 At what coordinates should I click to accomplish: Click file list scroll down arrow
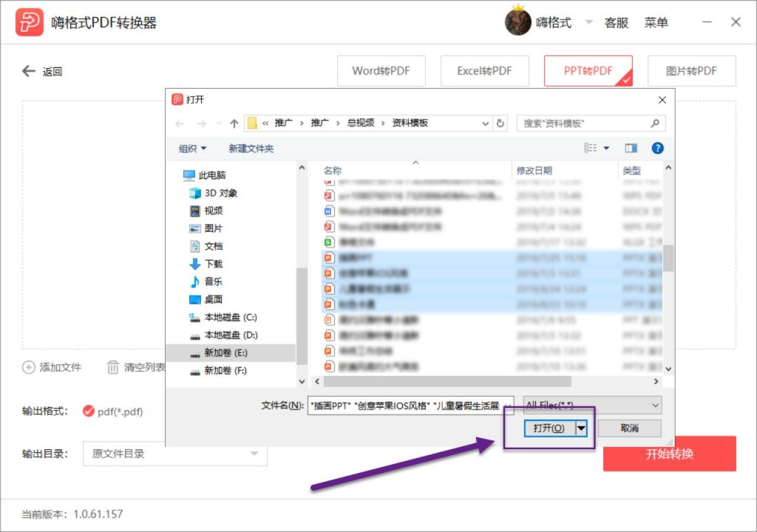668,369
